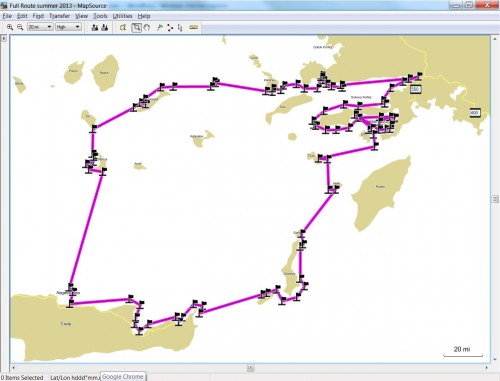The width and height of the screenshot is (500, 381).
Task: Click the Anafi island label
Action: click(138, 164)
